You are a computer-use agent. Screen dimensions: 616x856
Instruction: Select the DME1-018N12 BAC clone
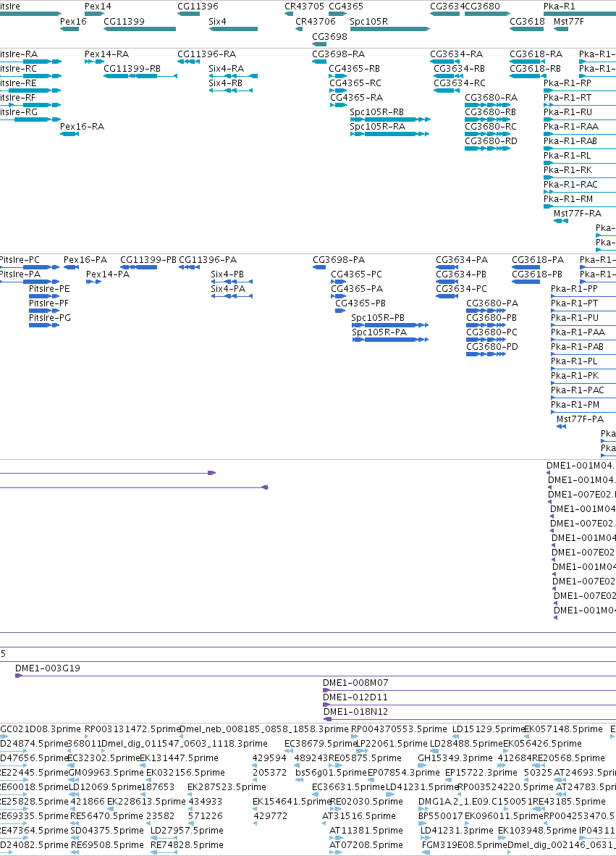click(x=470, y=720)
